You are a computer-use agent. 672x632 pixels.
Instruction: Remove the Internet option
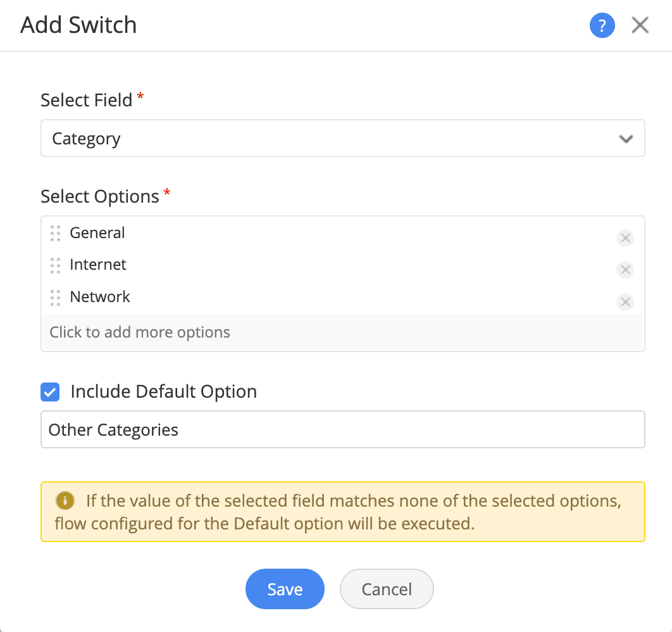[x=625, y=270]
